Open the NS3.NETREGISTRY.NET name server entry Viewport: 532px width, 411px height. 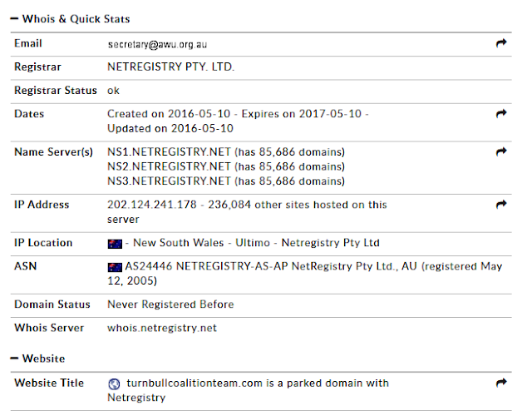[169, 181]
